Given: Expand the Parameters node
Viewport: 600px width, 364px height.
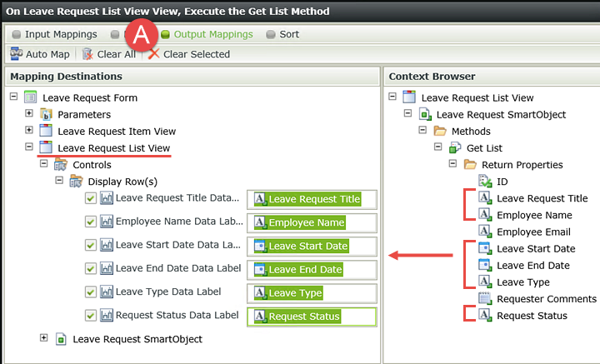Looking at the screenshot, I should [x=29, y=113].
